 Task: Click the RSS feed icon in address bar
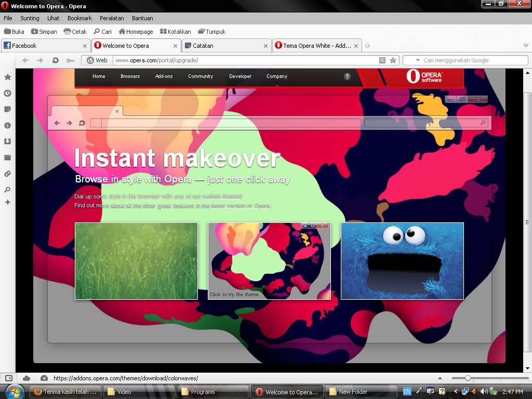[382, 60]
